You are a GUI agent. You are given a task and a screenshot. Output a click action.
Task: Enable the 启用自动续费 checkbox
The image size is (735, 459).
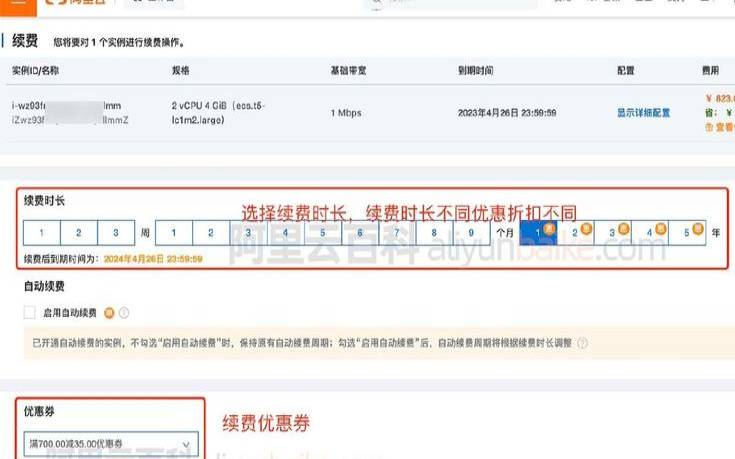30,313
